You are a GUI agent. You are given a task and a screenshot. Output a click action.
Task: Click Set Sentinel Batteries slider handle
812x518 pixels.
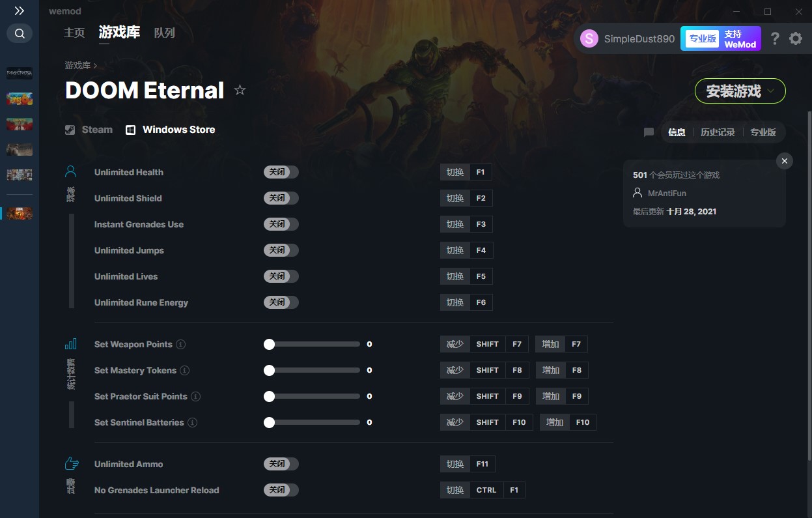coord(269,422)
